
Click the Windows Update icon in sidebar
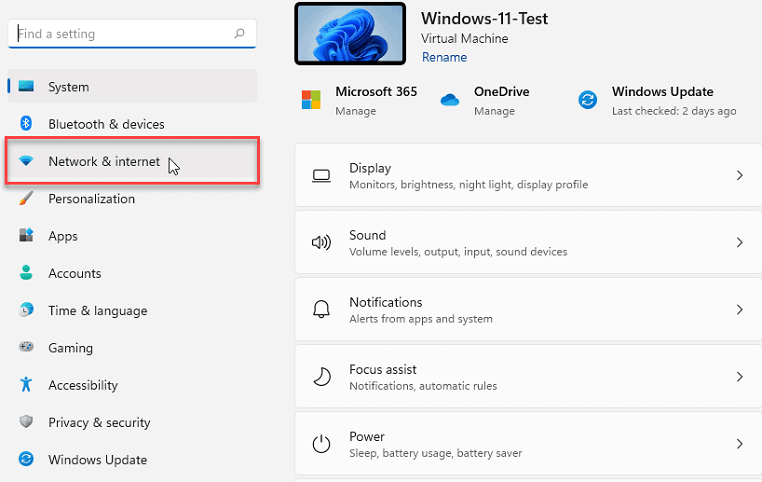[x=26, y=459]
